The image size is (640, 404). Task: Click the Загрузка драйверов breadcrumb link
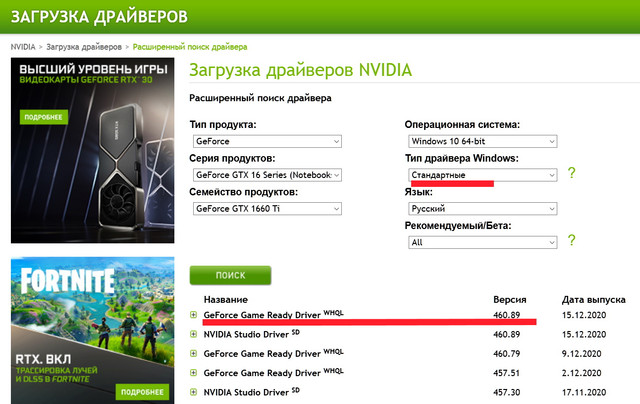click(x=84, y=47)
